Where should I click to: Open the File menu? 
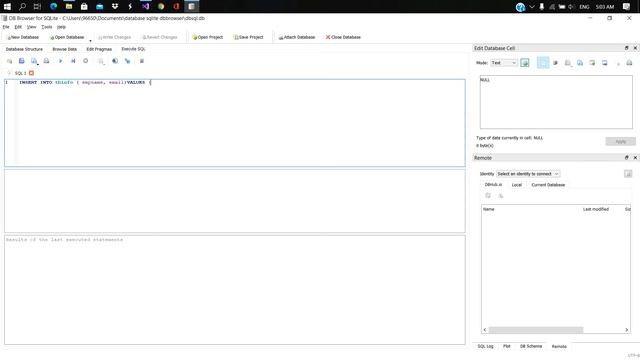pyautogui.click(x=6, y=27)
